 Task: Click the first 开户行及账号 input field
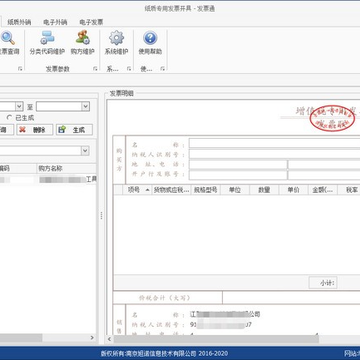(x=238, y=175)
